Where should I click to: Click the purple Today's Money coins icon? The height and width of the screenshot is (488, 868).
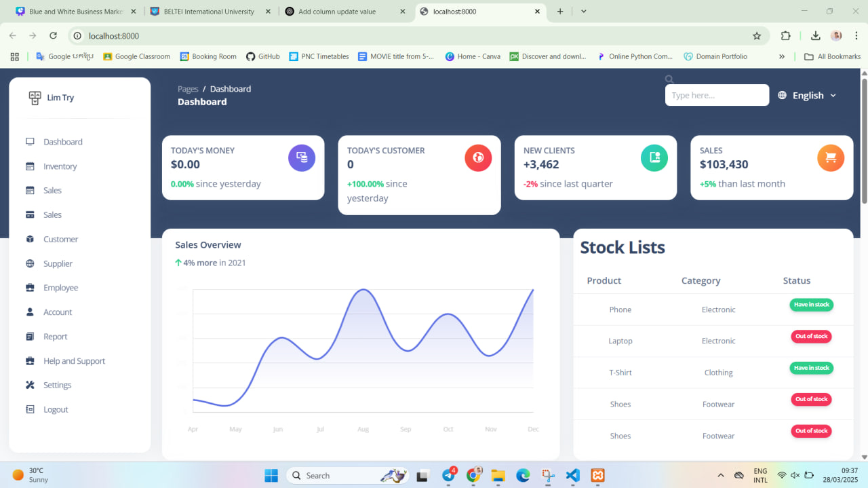(302, 157)
